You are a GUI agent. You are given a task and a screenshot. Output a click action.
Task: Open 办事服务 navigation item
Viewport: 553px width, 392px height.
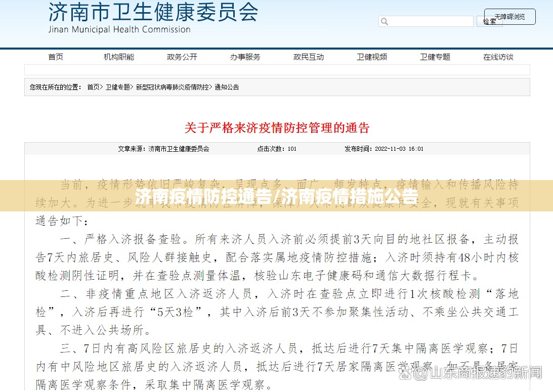245,57
